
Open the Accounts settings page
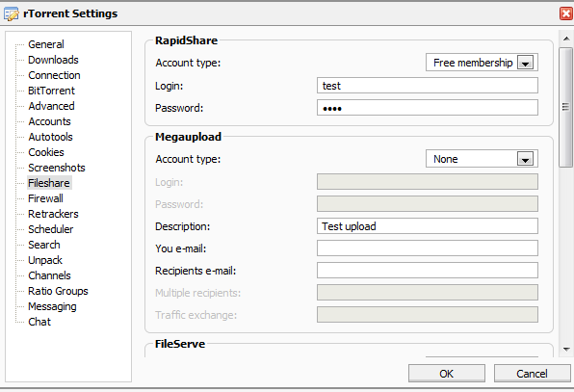[x=49, y=121]
